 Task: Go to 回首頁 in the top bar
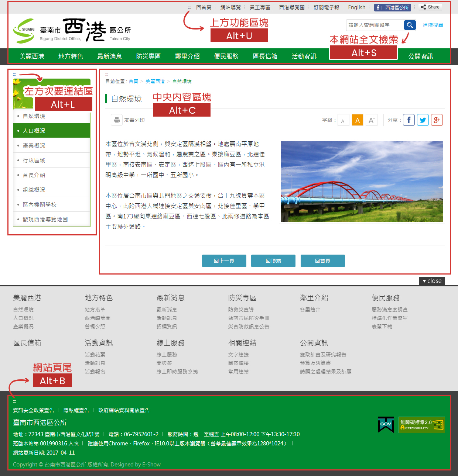tap(204, 7)
